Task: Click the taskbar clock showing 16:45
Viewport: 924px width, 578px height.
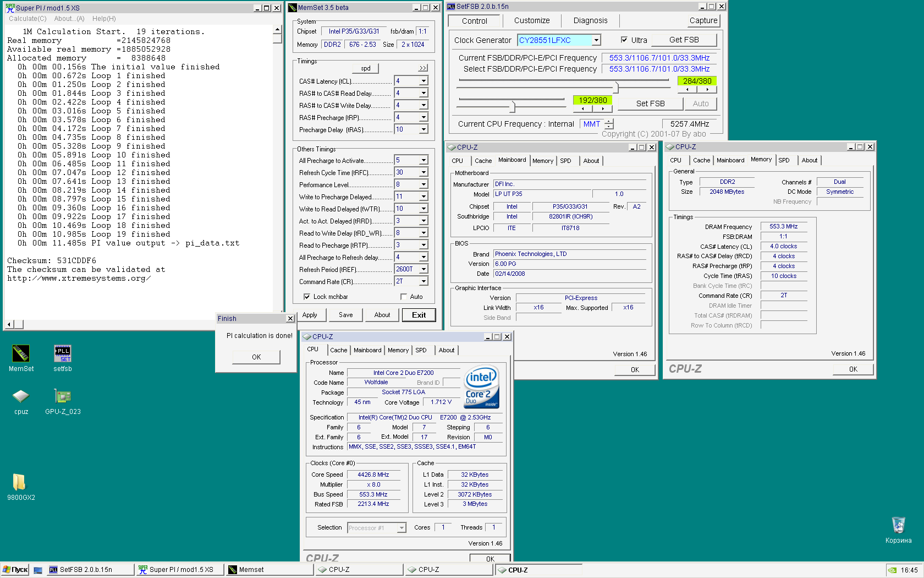Action: pyautogui.click(x=909, y=570)
